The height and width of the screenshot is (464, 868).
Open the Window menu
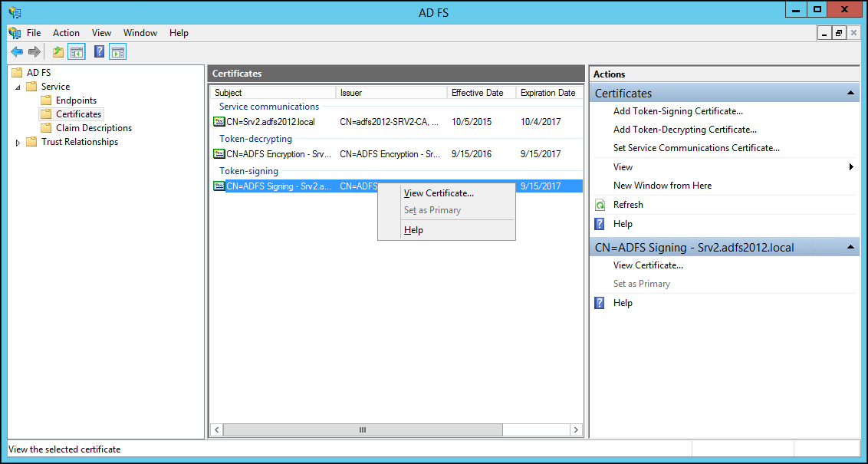(x=140, y=33)
